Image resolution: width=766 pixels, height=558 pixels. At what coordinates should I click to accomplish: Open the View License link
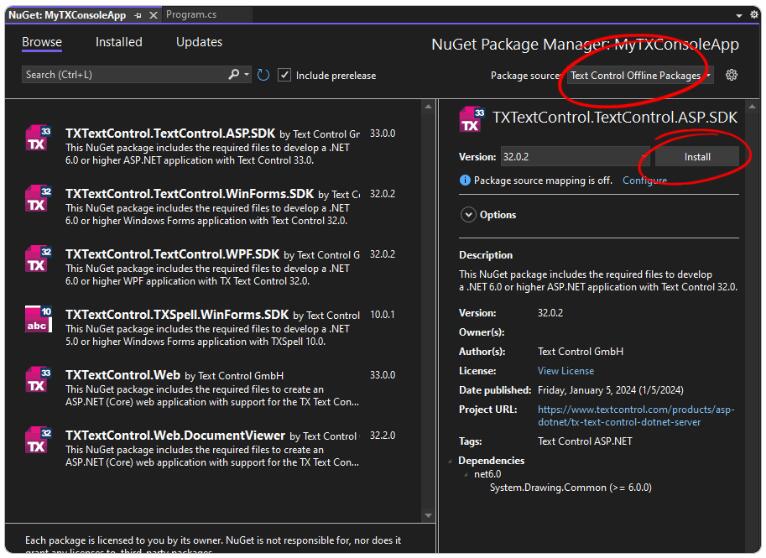(566, 371)
